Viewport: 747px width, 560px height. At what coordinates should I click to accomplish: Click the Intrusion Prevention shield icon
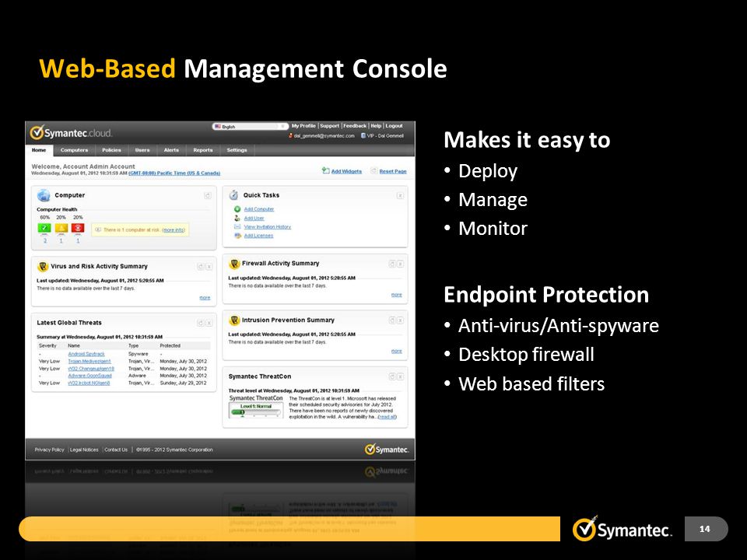tap(234, 320)
